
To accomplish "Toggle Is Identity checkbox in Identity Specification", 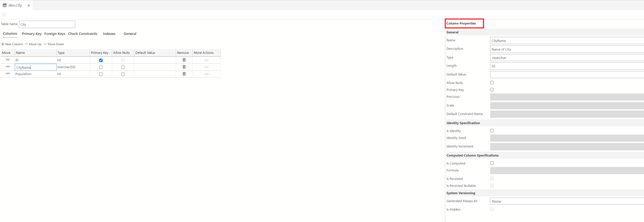I will (492, 130).
